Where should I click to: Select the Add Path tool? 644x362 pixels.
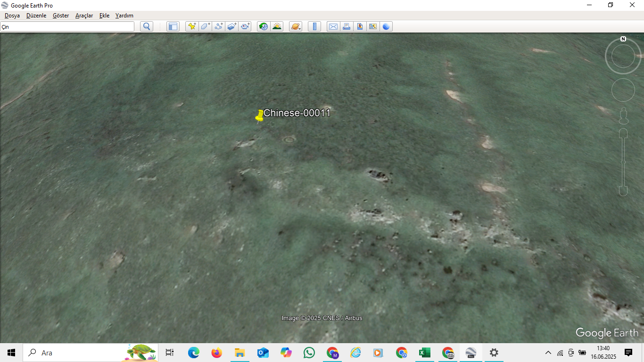click(x=218, y=26)
